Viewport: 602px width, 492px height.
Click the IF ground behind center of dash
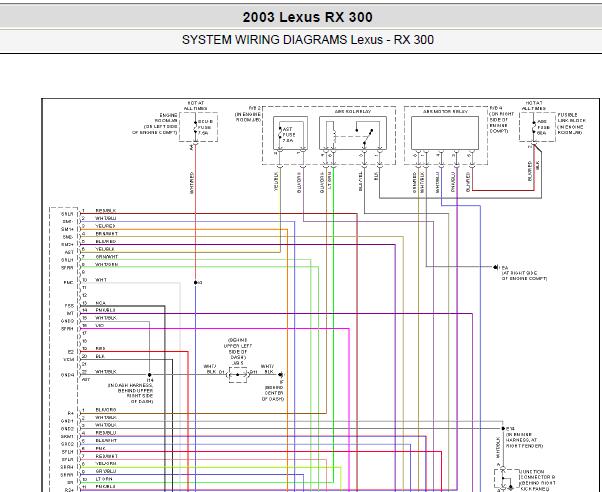pos(281,374)
